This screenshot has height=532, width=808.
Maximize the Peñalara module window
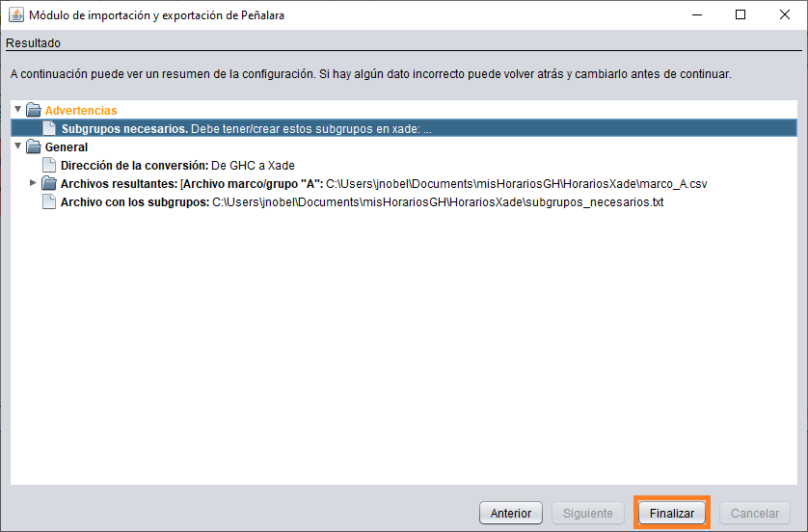coord(741,15)
